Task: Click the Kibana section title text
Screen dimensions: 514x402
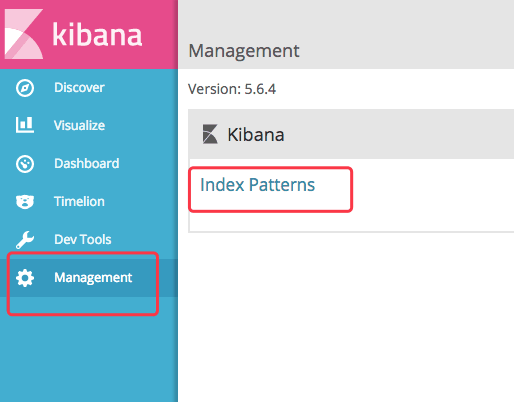Action: tap(256, 135)
